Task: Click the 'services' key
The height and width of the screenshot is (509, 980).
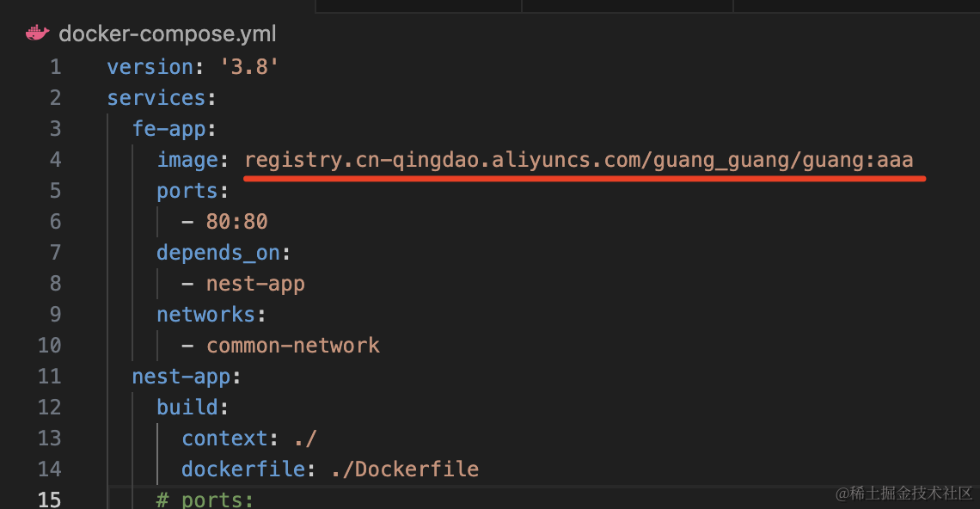Action: tap(156, 98)
